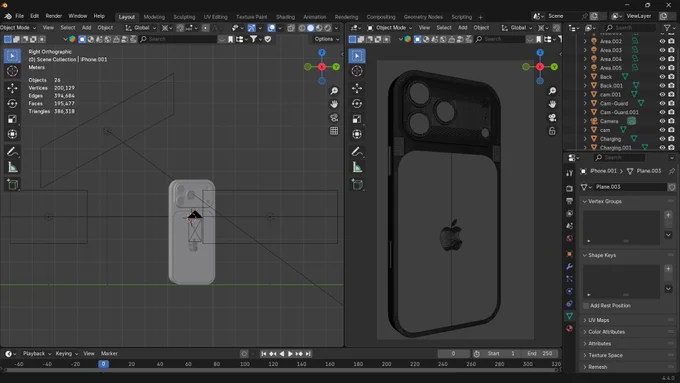The width and height of the screenshot is (680, 383).
Task: Click the pan hand icon in left viewport
Action: pyautogui.click(x=334, y=104)
